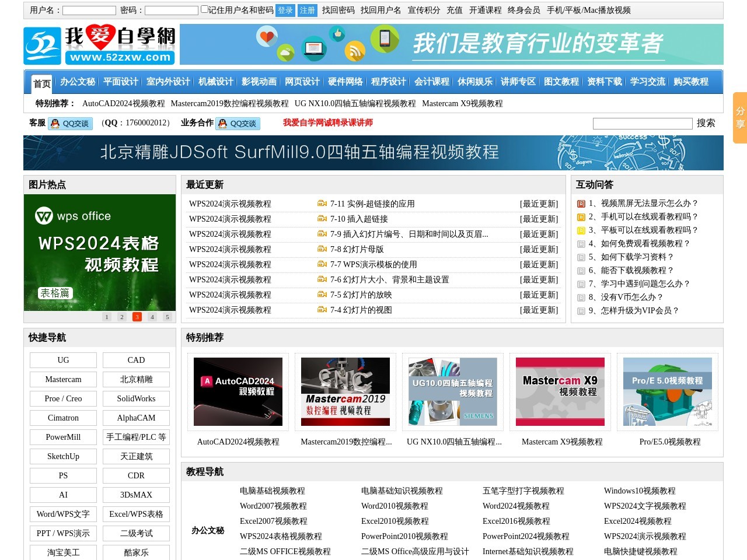Image resolution: width=747 pixels, height=560 pixels.
Task: Click the UG quick navigation button
Action: click(x=63, y=360)
